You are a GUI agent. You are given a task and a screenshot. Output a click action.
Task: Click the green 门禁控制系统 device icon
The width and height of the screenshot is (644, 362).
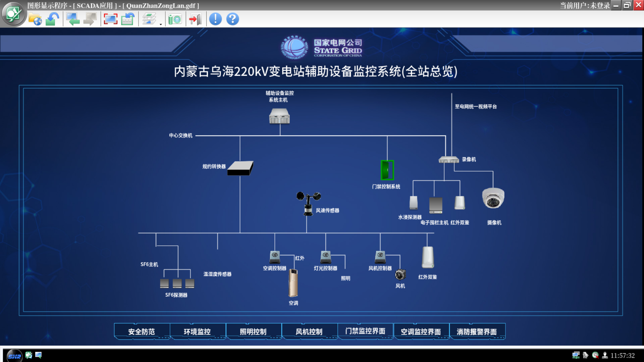point(387,170)
